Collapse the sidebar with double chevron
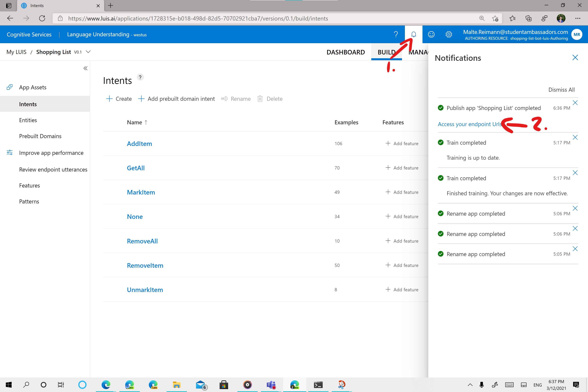 (x=85, y=68)
